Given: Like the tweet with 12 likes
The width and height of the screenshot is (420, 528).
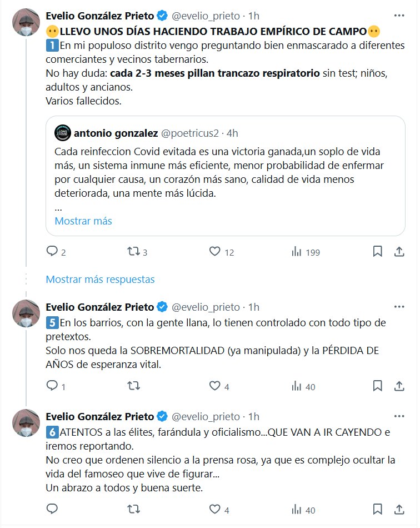Looking at the screenshot, I should [215, 252].
